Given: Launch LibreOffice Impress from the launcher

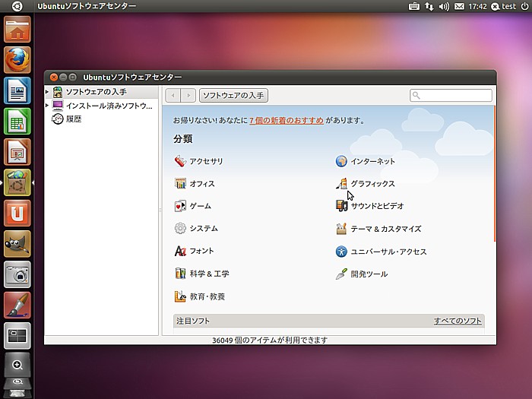Looking at the screenshot, I should pyautogui.click(x=17, y=152).
